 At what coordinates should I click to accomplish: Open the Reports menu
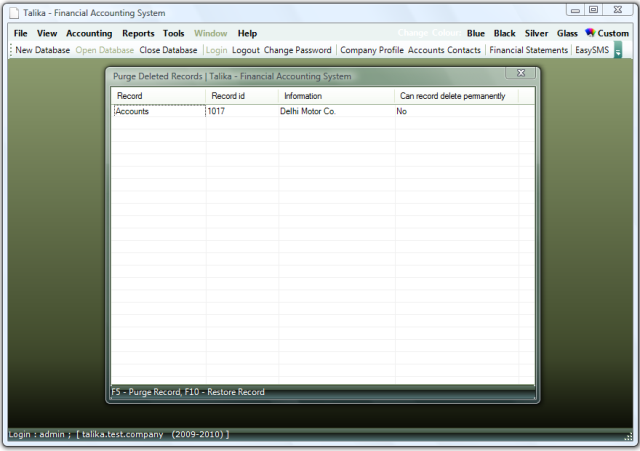click(x=138, y=33)
